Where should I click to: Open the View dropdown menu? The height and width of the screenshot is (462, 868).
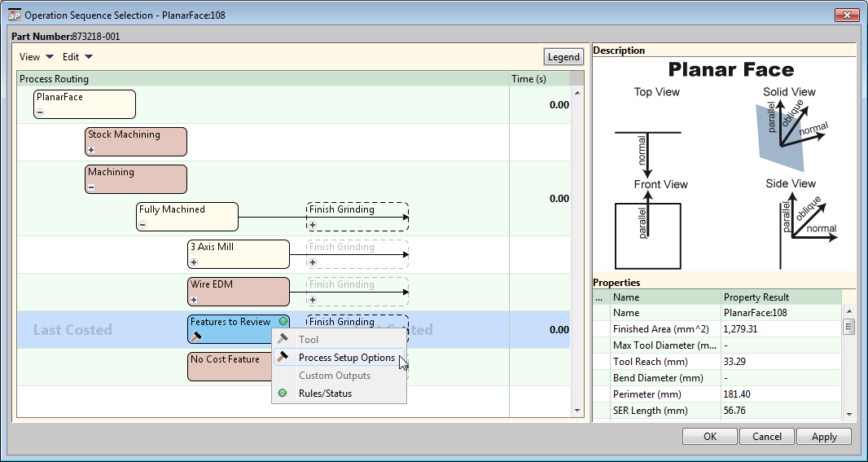[37, 57]
